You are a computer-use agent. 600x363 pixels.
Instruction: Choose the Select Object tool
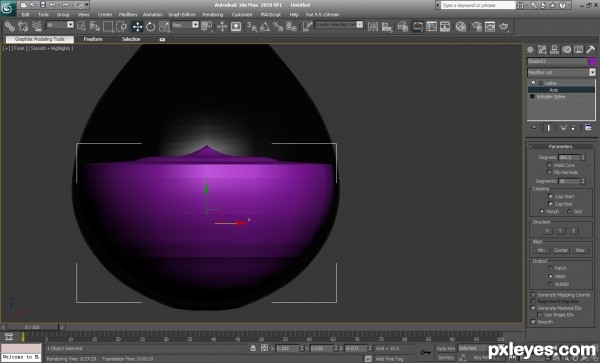pos(81,26)
